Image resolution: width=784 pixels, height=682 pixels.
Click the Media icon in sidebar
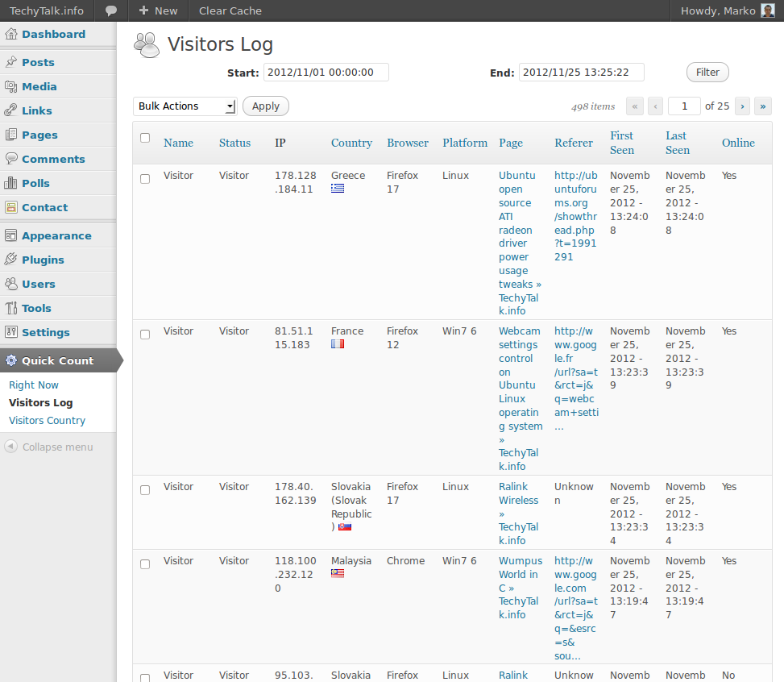(x=11, y=86)
